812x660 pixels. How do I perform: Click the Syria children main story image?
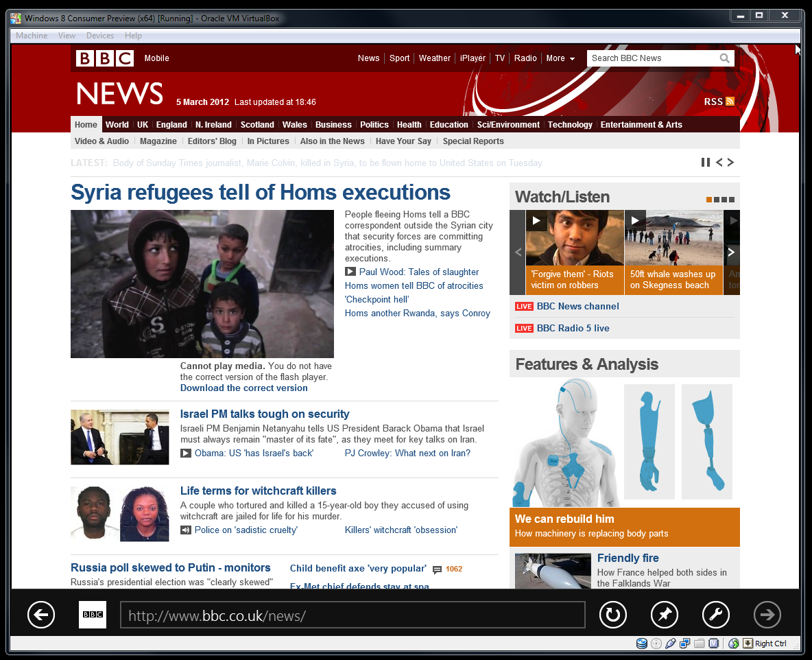pos(202,284)
